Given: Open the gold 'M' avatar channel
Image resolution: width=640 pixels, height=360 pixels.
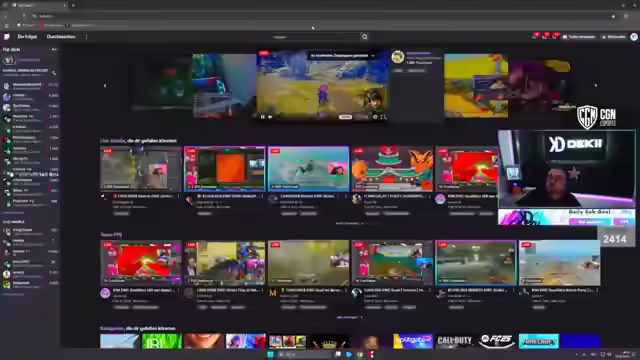Looking at the screenshot, I should point(273,293).
